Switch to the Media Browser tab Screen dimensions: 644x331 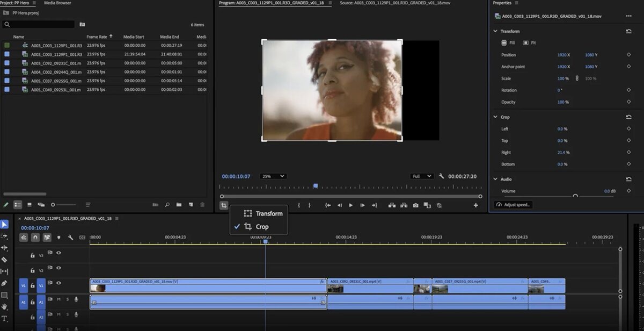pyautogui.click(x=57, y=3)
